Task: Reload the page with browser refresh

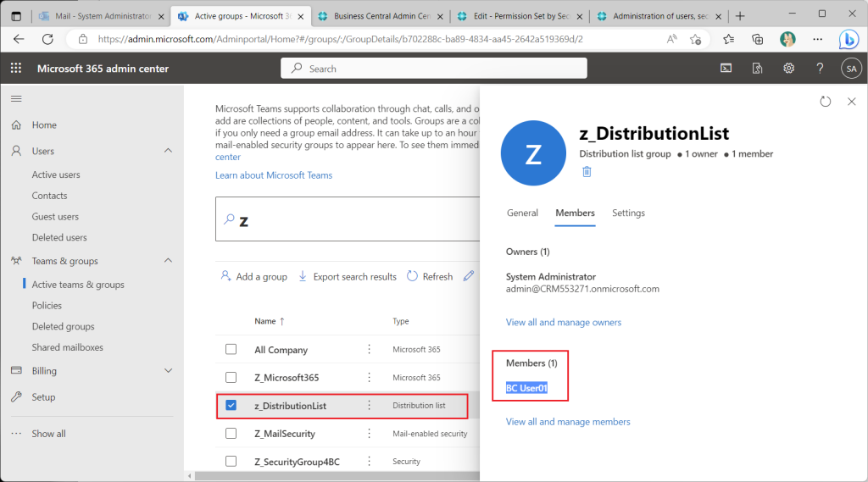Action: (x=48, y=39)
